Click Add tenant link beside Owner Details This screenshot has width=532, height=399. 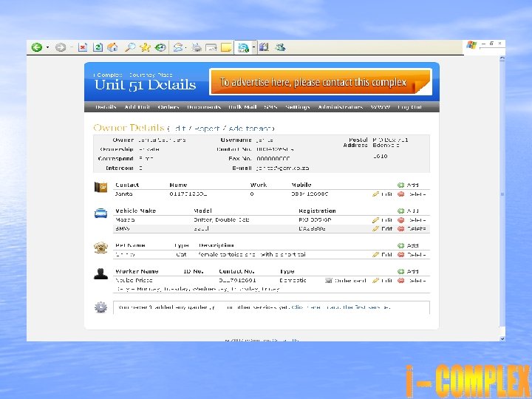(x=250, y=129)
